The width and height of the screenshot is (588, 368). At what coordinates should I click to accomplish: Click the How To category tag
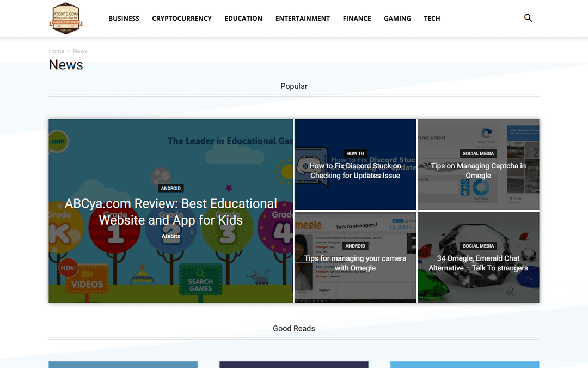355,153
